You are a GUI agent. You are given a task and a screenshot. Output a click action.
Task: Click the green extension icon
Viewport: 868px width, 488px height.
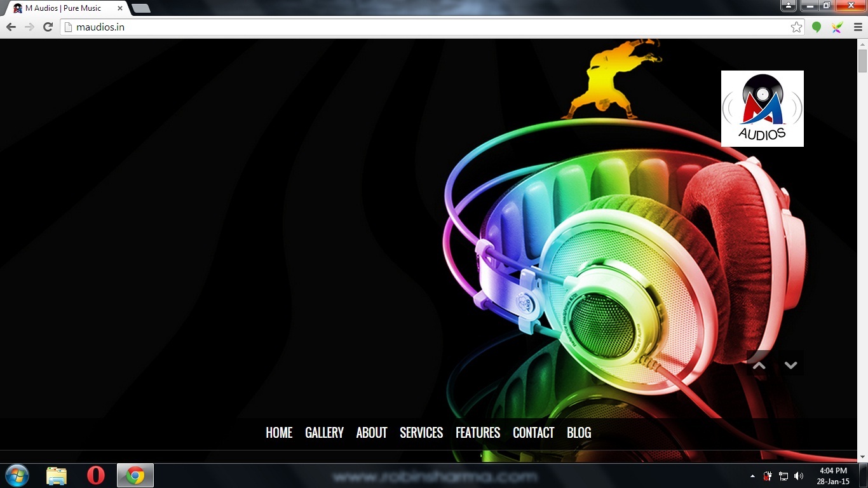point(817,27)
